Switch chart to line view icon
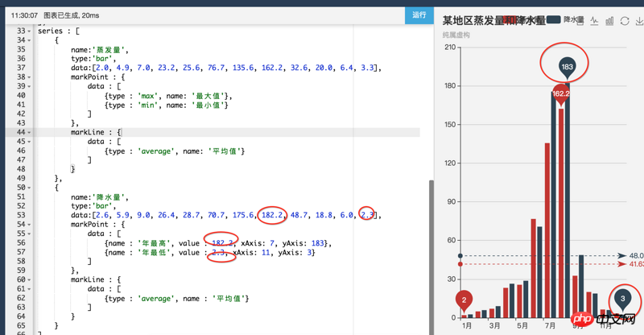Viewport: 644px width, 335px height. 594,21
